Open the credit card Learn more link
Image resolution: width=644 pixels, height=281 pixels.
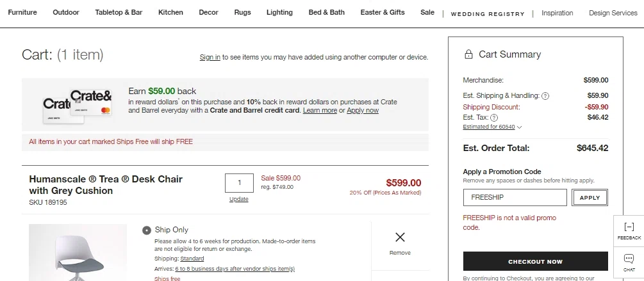(x=320, y=110)
